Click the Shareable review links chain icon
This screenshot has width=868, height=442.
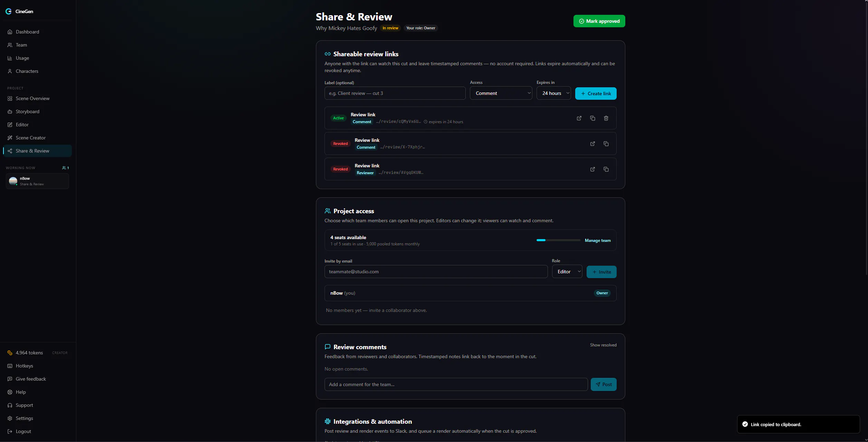click(328, 54)
